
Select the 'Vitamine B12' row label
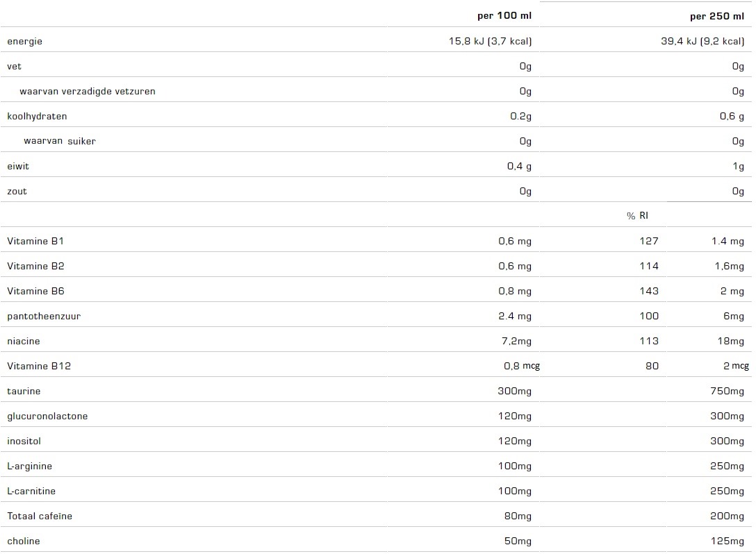[x=39, y=366]
